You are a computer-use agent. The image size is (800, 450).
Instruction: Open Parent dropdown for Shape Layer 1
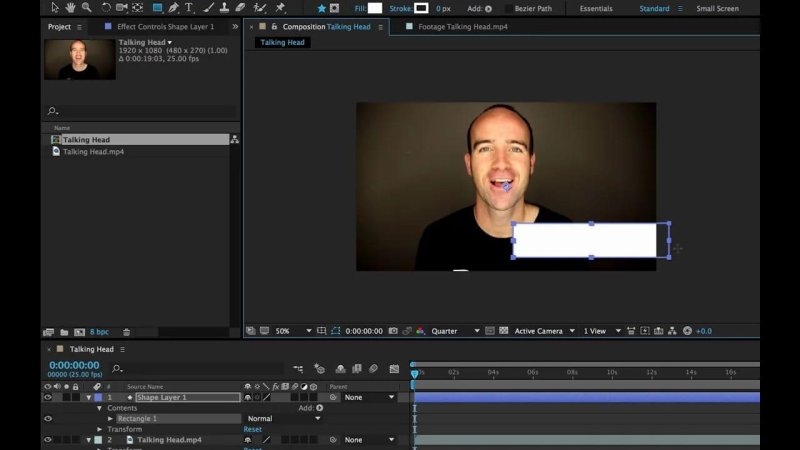click(369, 397)
